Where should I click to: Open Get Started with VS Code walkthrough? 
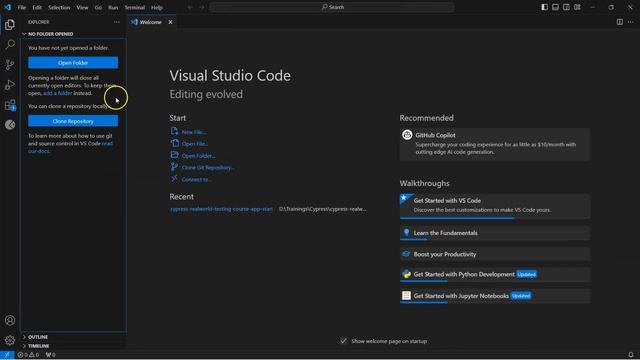pos(495,206)
